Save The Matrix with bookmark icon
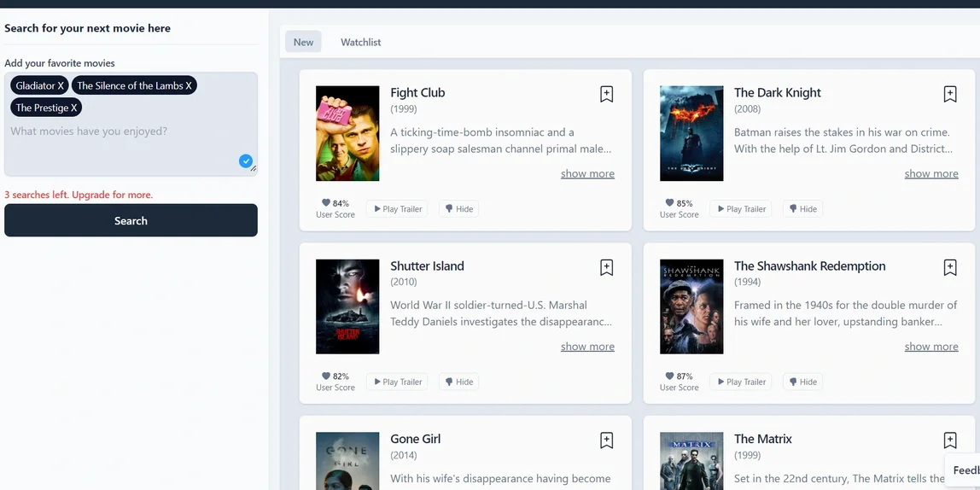This screenshot has width=980, height=490. 950,440
